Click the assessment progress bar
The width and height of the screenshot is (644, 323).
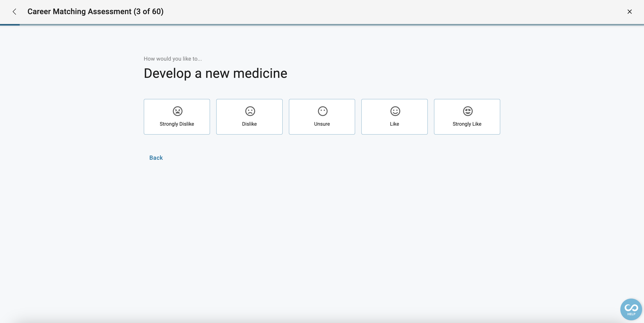tap(322, 25)
